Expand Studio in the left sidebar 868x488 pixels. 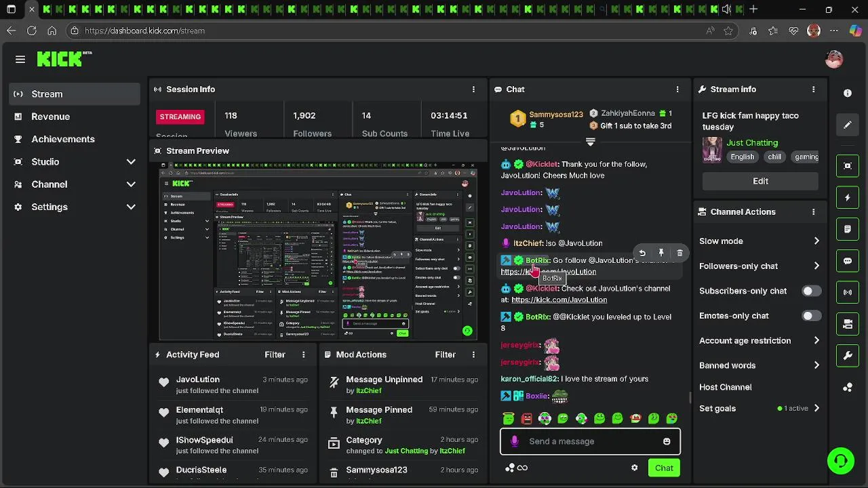pos(75,162)
